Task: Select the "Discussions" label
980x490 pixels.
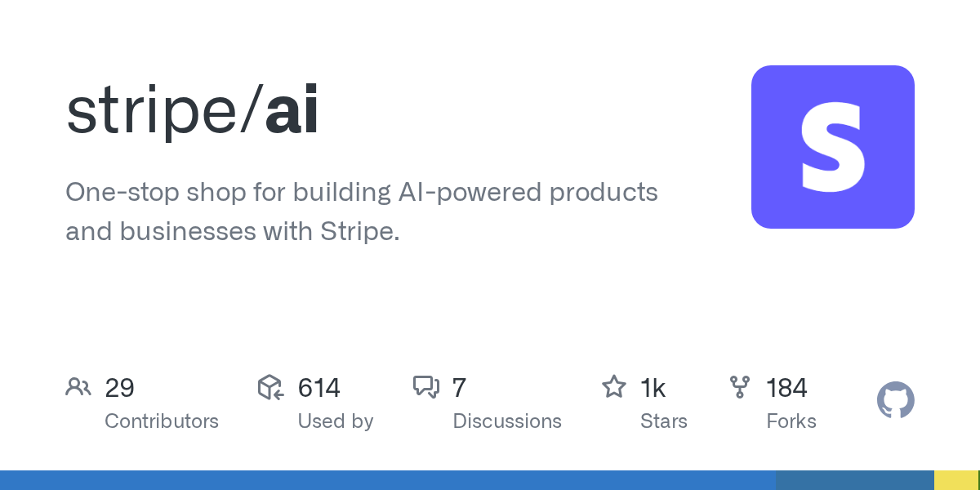Action: 507,421
